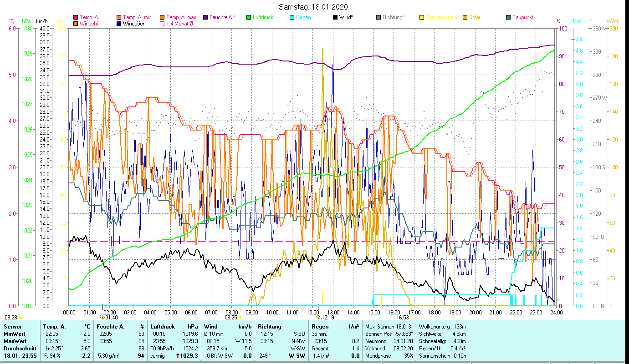This screenshot has width=629, height=364.
Task: Click the 'Luftdruck*' legend label
Action: [x=264, y=17]
